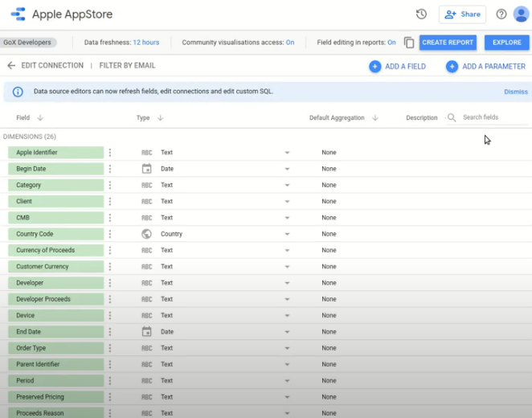Open three-dot menu for Country Code
Image resolution: width=532 pixels, height=418 pixels.
pos(110,234)
